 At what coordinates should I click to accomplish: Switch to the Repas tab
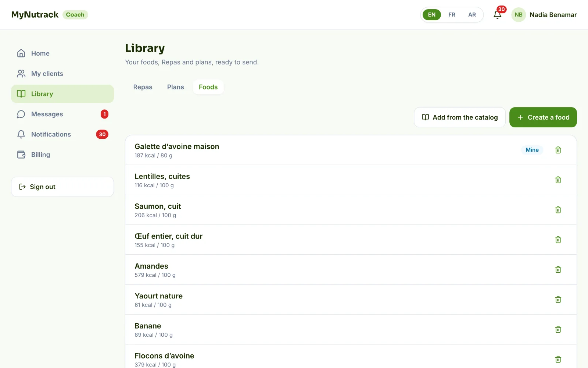[143, 87]
